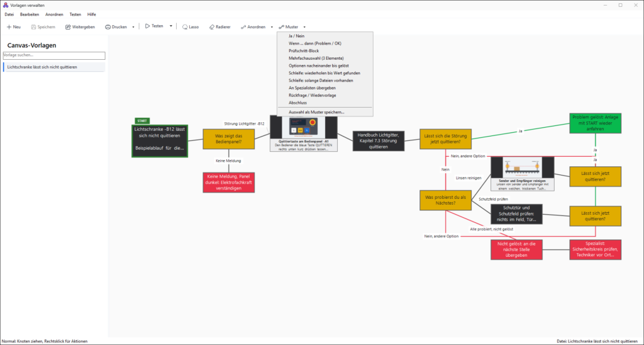Click the Linsen reinigen edge label
This screenshot has width=644, height=345.
coord(468,178)
